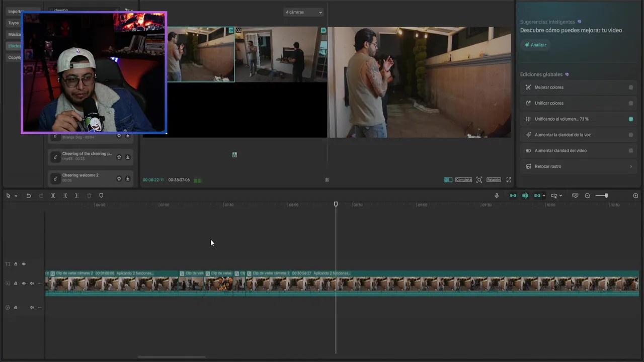The image size is (644, 362).
Task: Hide the text track with eye icon
Action: (24, 264)
